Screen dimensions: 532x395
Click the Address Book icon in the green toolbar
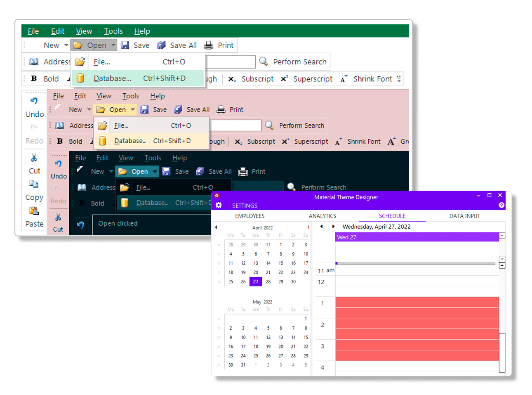35,61
